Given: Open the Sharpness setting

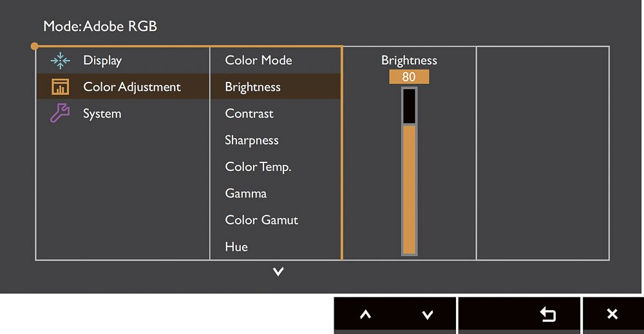Looking at the screenshot, I should (252, 141).
